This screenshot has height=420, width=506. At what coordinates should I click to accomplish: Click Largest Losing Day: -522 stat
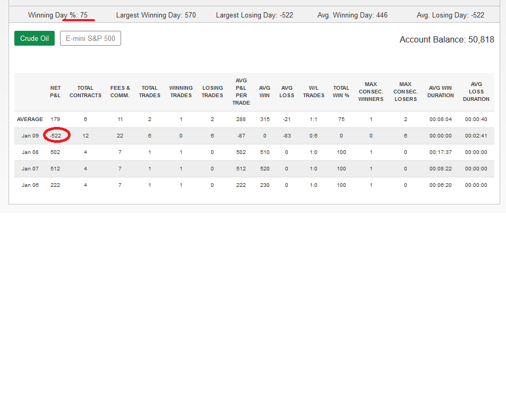254,15
